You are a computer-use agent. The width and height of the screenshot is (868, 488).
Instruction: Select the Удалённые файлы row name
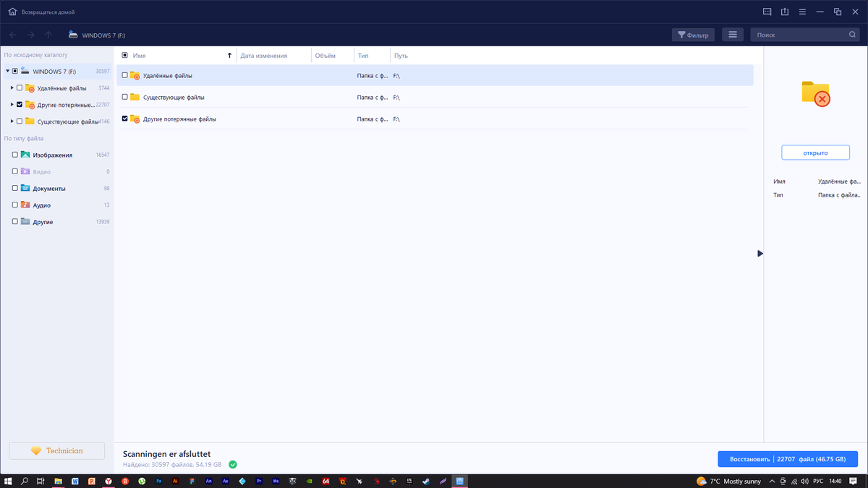pyautogui.click(x=168, y=75)
